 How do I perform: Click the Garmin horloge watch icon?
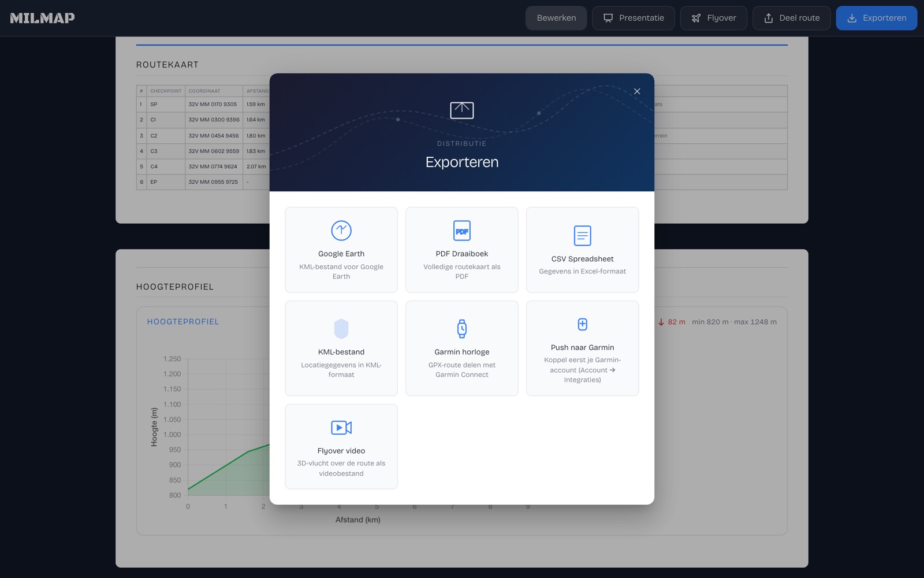462,329
